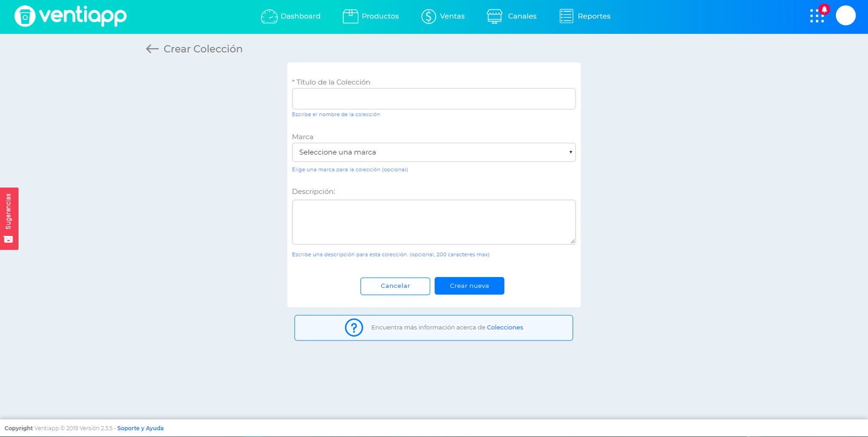Open the Sugerencias feedback tab

click(9, 218)
